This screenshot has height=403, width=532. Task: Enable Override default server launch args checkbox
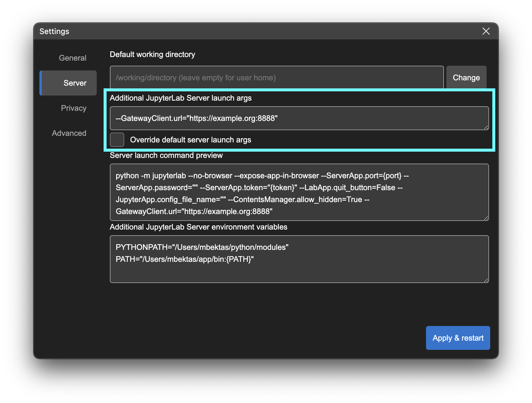[x=117, y=140]
